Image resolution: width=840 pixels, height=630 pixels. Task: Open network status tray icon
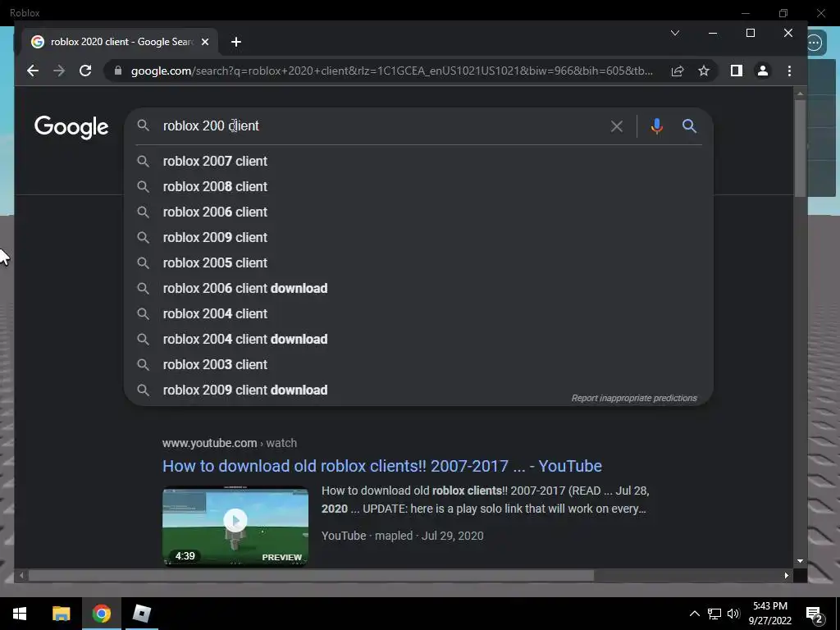pyautogui.click(x=714, y=614)
